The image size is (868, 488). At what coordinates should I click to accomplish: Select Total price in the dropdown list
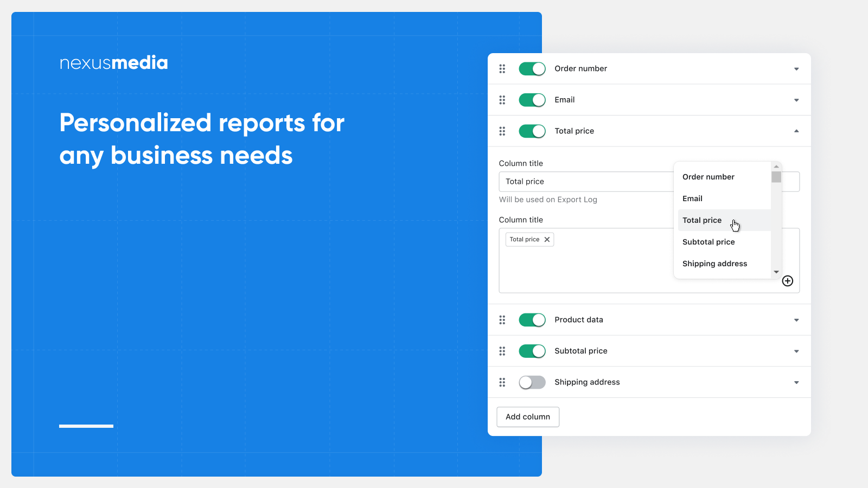724,220
